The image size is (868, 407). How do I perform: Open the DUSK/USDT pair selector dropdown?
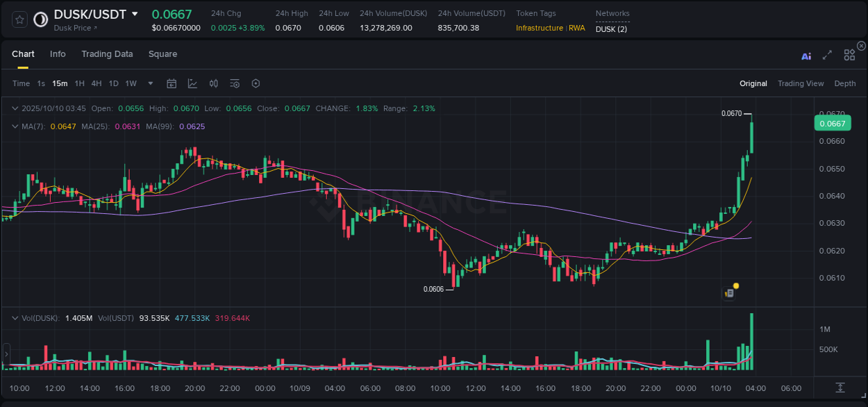pyautogui.click(x=135, y=13)
